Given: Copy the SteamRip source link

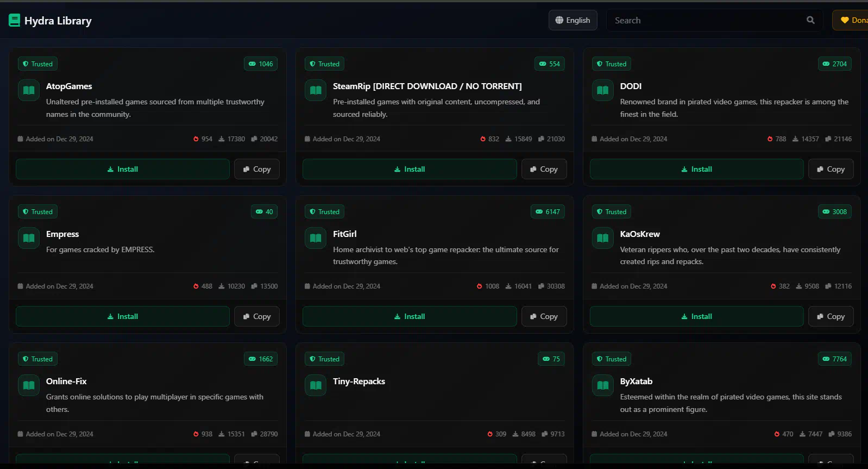Looking at the screenshot, I should tap(544, 169).
